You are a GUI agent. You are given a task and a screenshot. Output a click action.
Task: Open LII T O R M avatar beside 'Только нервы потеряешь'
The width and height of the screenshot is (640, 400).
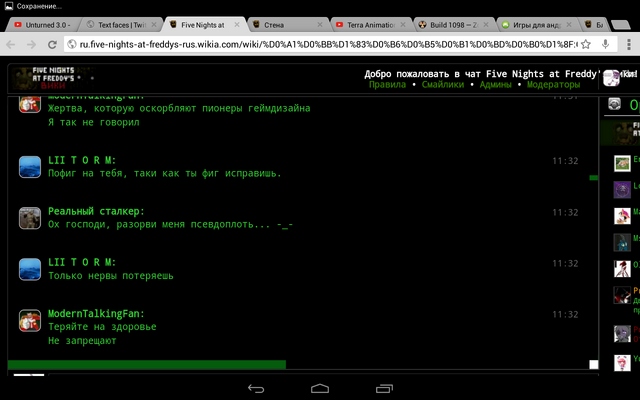tap(30, 269)
